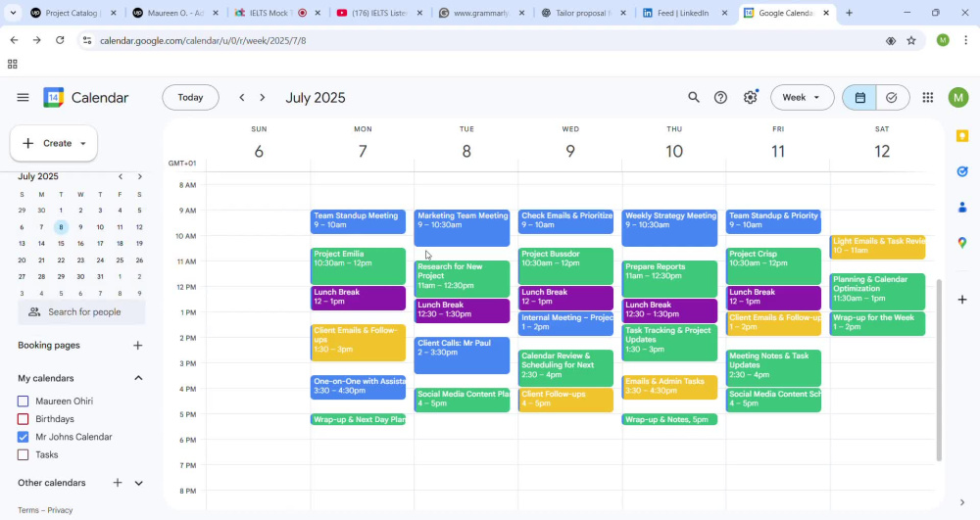The width and height of the screenshot is (980, 520).
Task: Go to previous week arrow
Action: (242, 97)
